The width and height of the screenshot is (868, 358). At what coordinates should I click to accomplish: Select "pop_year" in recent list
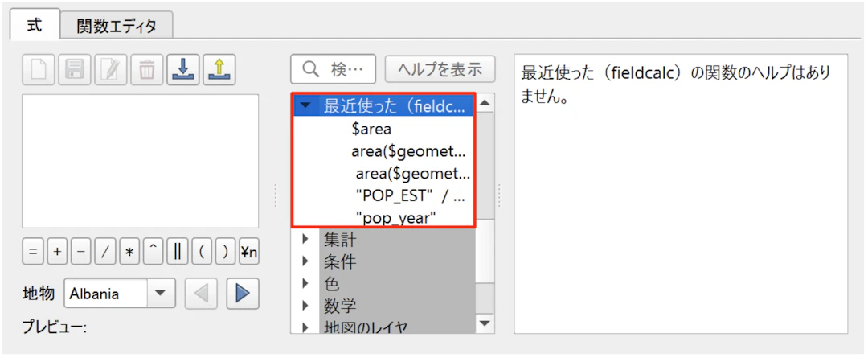(395, 218)
